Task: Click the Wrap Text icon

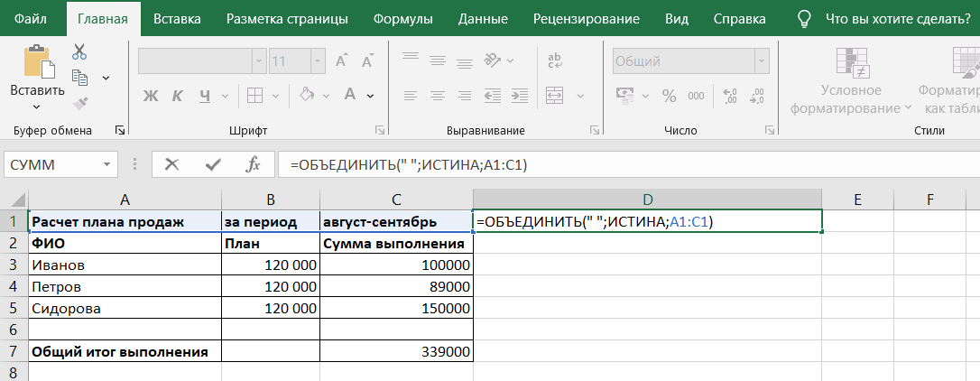Action: 555,60
